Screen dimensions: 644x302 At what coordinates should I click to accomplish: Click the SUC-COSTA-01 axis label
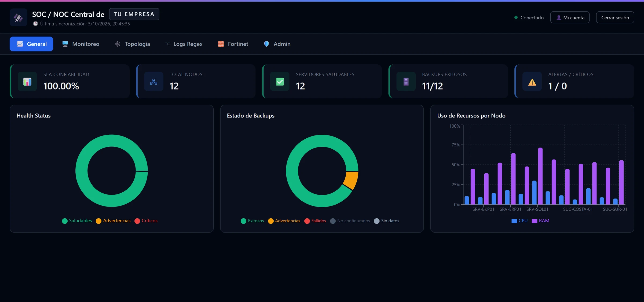coord(578,209)
